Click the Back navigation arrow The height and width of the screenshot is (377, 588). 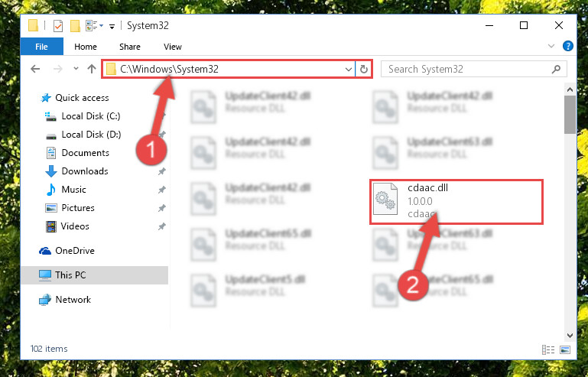(x=35, y=69)
